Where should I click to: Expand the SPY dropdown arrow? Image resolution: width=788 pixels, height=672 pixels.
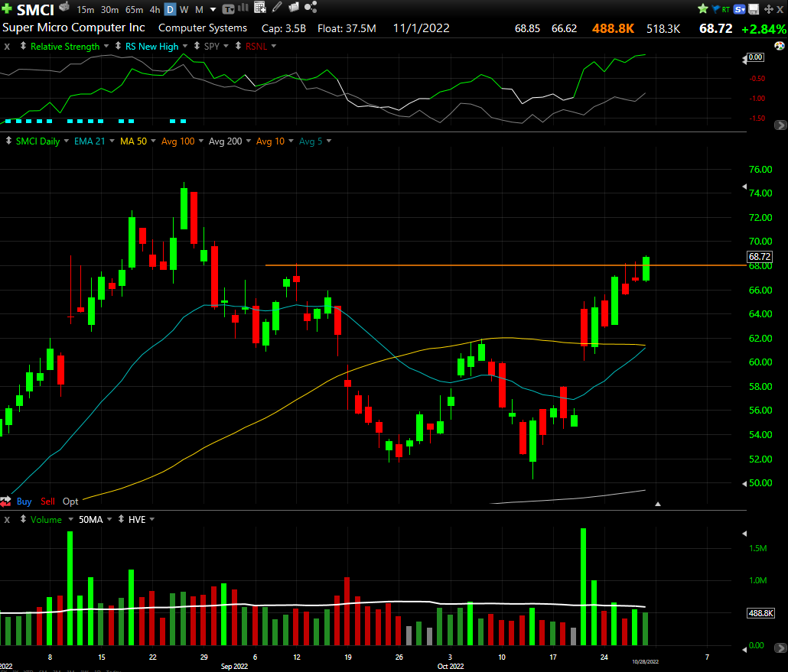pyautogui.click(x=226, y=46)
